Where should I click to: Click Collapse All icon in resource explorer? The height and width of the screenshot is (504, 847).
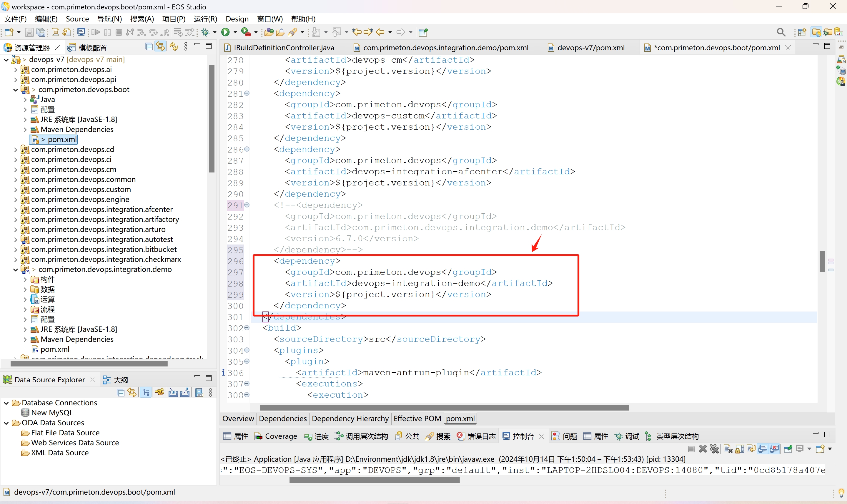149,47
